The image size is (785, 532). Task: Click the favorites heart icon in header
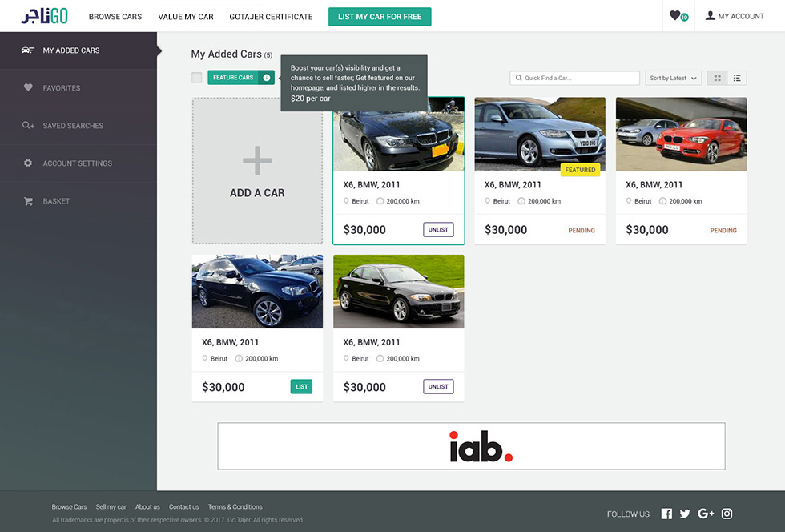674,15
